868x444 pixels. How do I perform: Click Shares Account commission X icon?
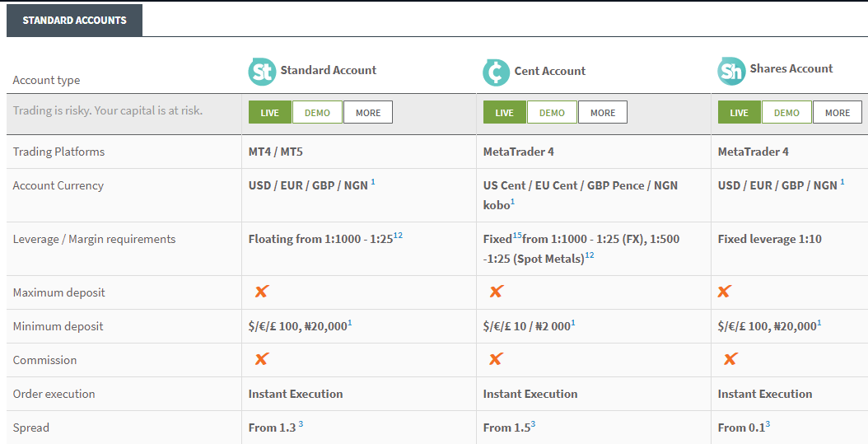pos(730,359)
